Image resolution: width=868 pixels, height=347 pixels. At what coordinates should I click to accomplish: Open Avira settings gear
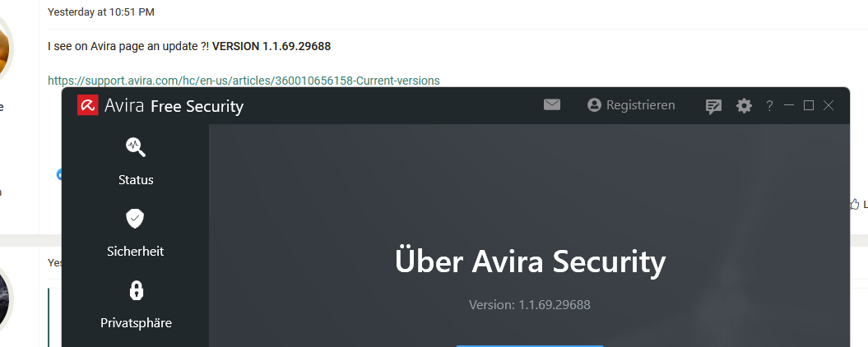[744, 105]
